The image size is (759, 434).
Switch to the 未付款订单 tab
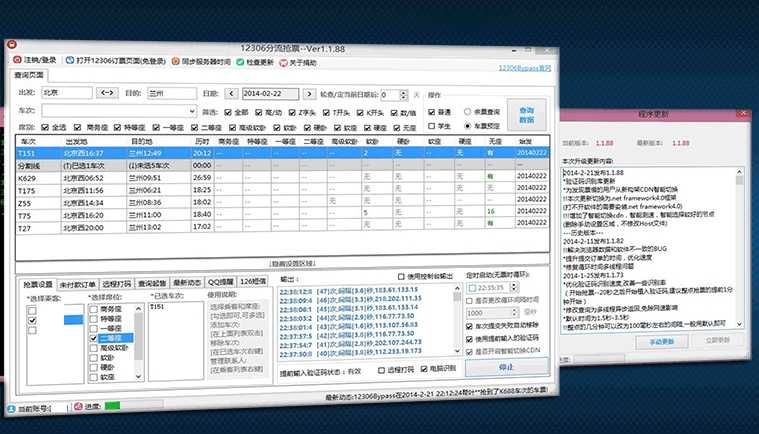(x=77, y=284)
